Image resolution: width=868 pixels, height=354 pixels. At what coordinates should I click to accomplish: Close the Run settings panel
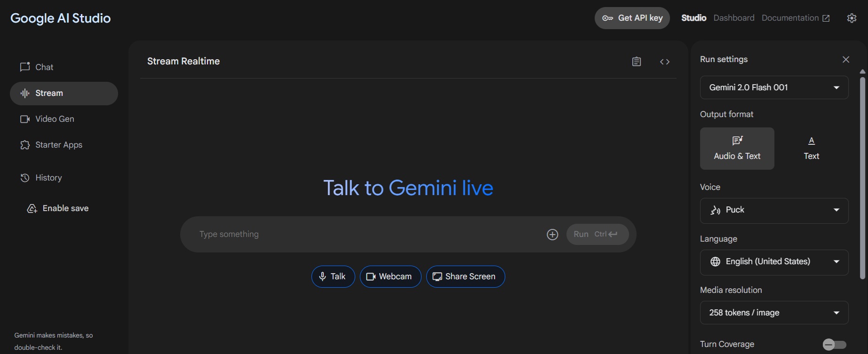coord(846,59)
